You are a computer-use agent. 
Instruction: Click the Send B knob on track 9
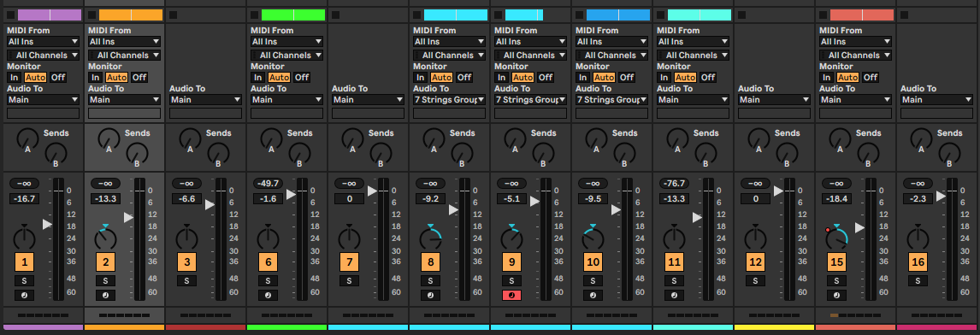(542, 154)
